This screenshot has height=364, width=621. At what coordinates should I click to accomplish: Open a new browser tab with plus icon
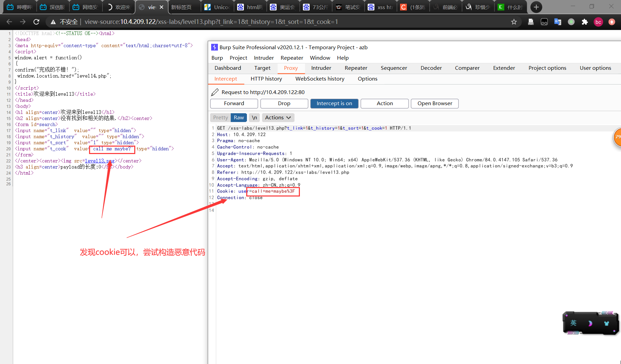click(x=536, y=7)
